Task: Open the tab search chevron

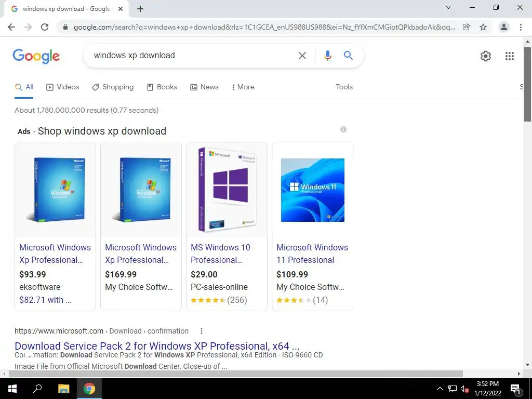Action: [x=448, y=7]
